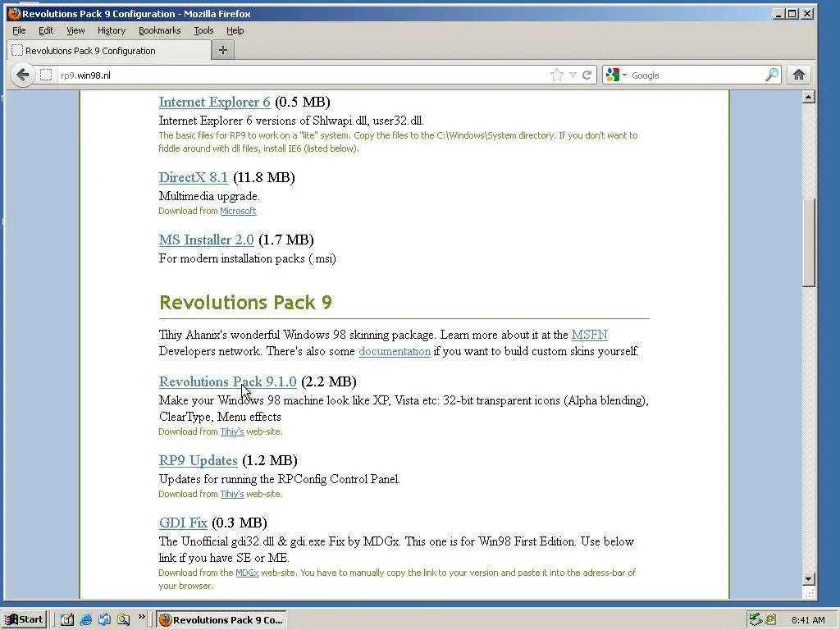Open the MSFN developers network link
This screenshot has height=630, width=840.
click(x=589, y=335)
